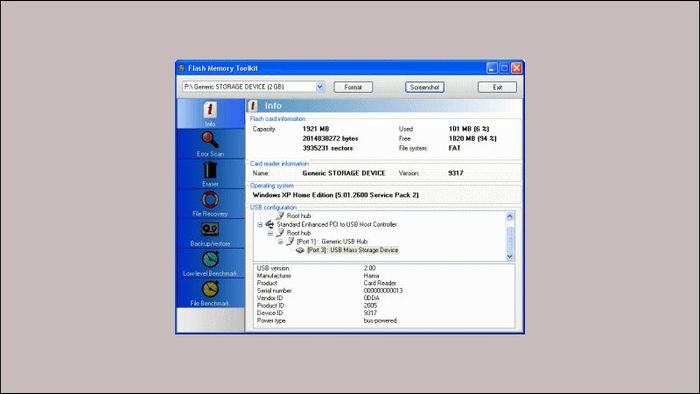Screen dimensions: 700x394
Task: Collapse the second Root hub node
Action: (270, 233)
